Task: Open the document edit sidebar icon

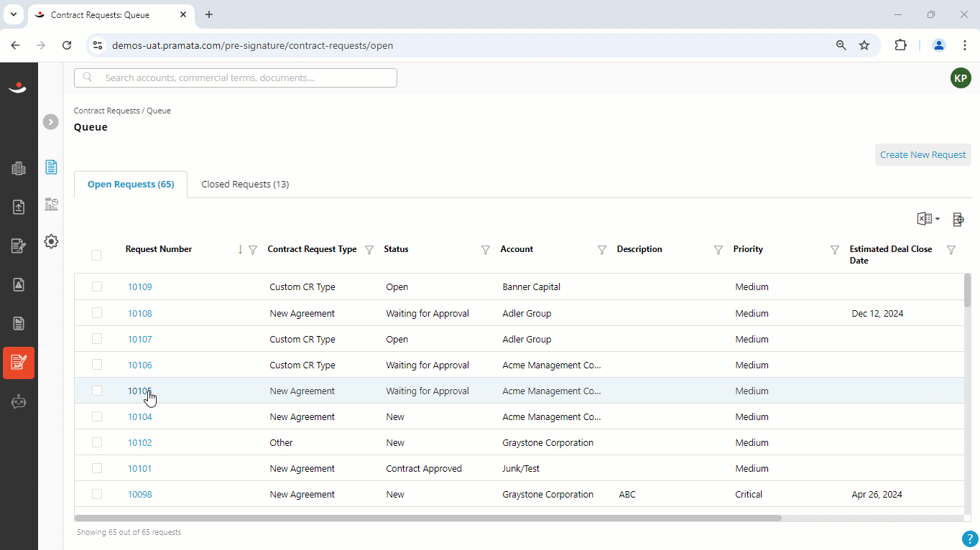Action: pyautogui.click(x=19, y=246)
